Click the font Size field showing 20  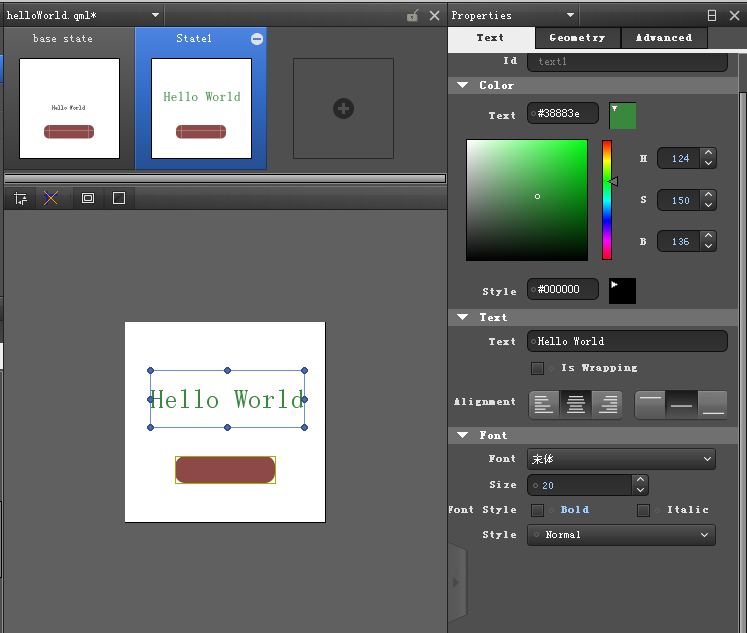[x=580, y=485]
